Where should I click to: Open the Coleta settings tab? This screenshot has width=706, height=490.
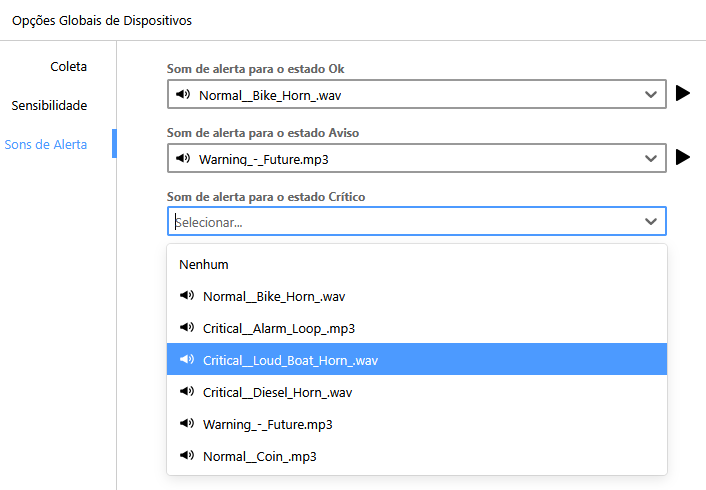pyautogui.click(x=68, y=66)
